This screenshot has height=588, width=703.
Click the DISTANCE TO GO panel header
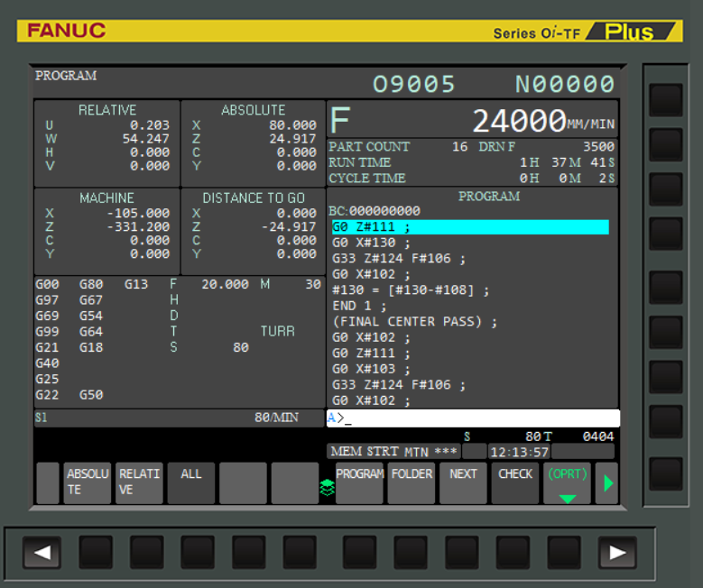point(254,198)
